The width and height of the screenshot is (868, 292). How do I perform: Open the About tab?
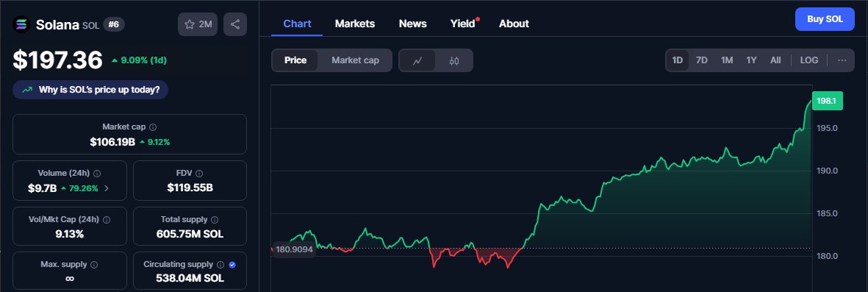tap(514, 24)
